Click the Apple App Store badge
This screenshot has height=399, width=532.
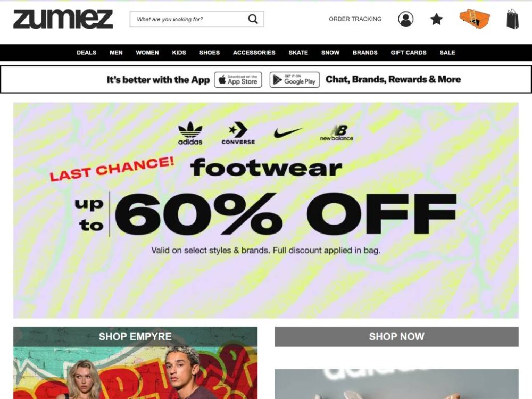pyautogui.click(x=238, y=80)
